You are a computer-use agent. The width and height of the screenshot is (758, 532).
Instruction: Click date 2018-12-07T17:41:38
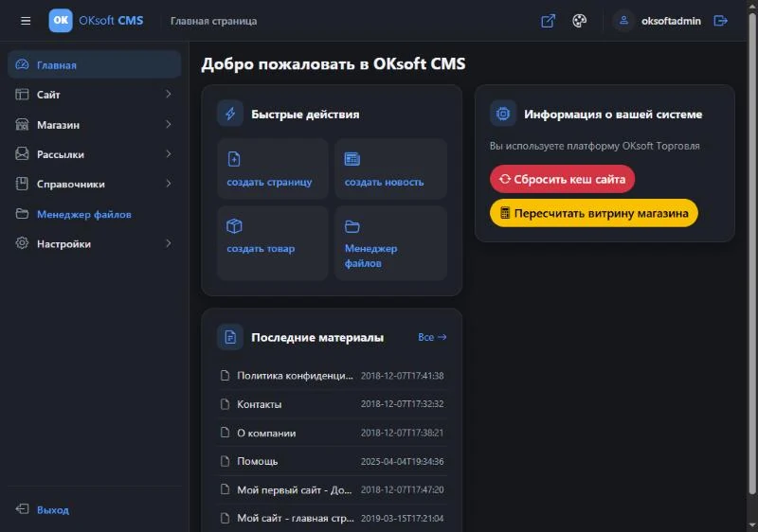tap(402, 376)
